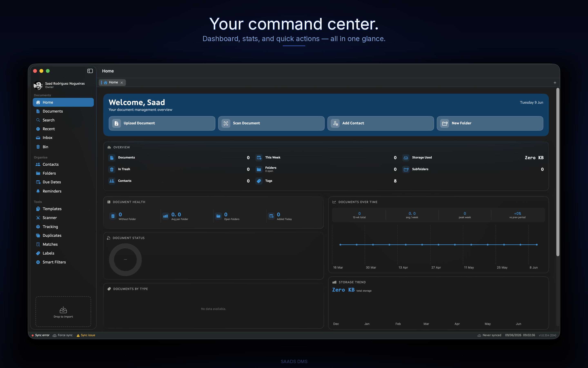Viewport: 588px width, 368px height.
Task: Click the Storage Used drive icon
Action: point(406,158)
